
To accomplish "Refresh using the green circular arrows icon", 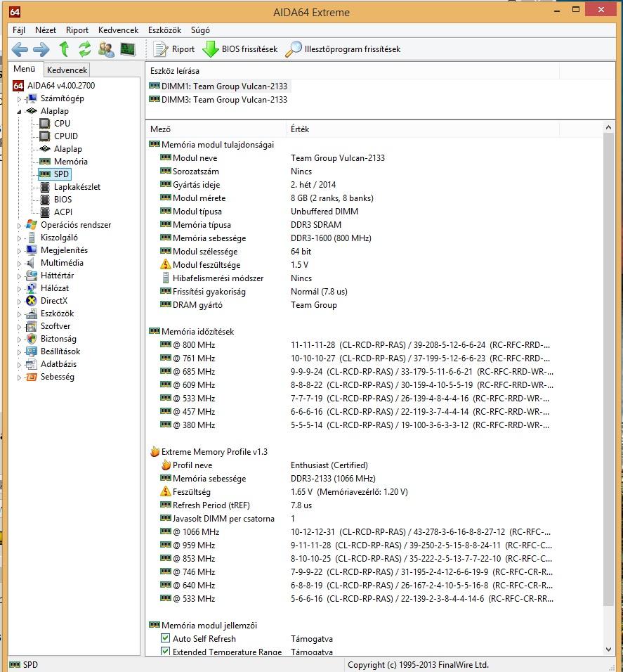I will tap(85, 49).
